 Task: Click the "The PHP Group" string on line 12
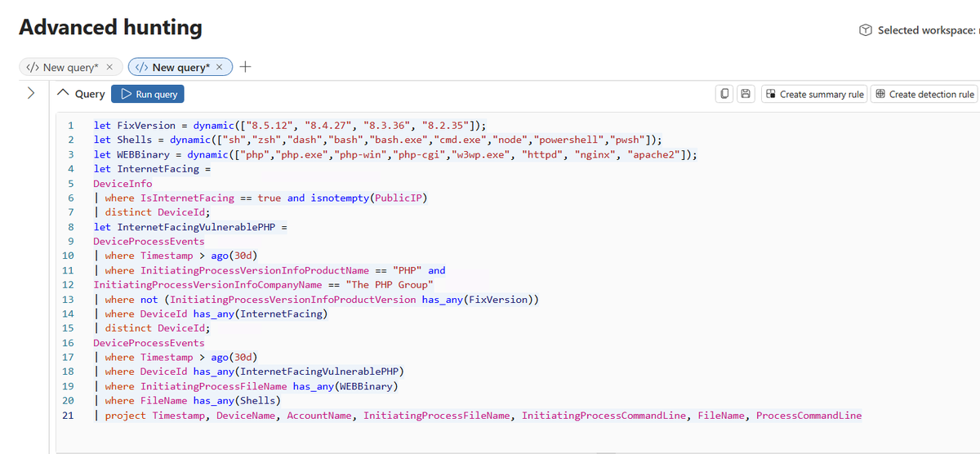tap(389, 285)
